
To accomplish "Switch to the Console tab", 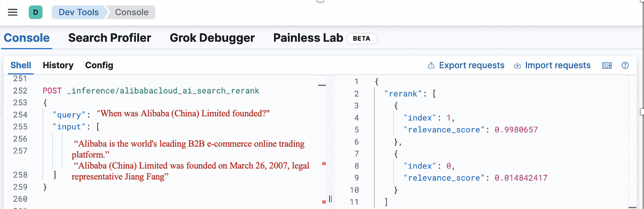I will 27,38.
